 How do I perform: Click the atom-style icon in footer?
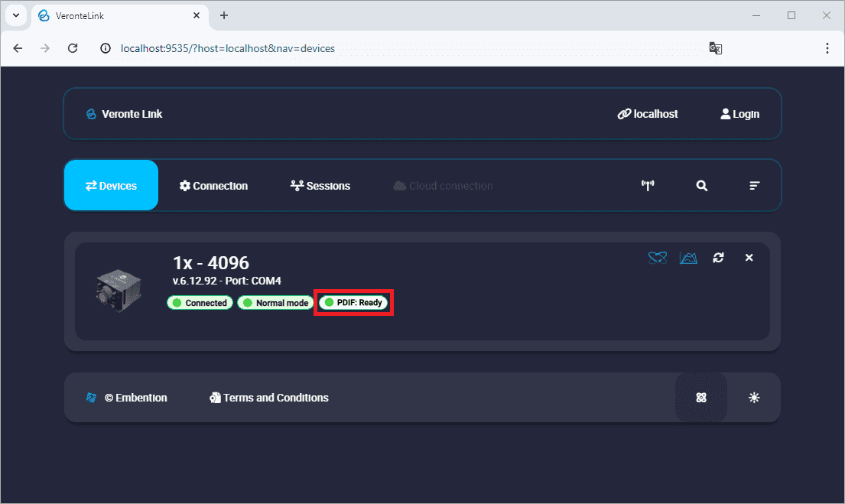pyautogui.click(x=700, y=398)
